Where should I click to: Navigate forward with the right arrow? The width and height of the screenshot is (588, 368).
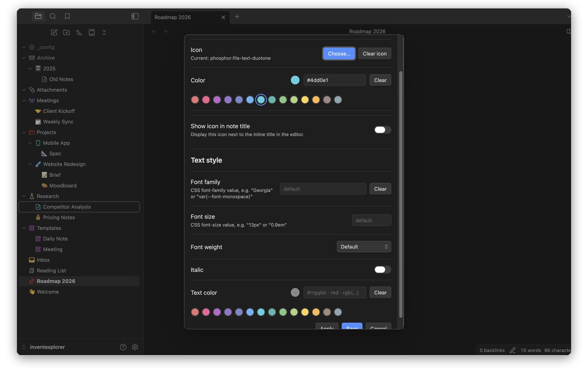165,32
